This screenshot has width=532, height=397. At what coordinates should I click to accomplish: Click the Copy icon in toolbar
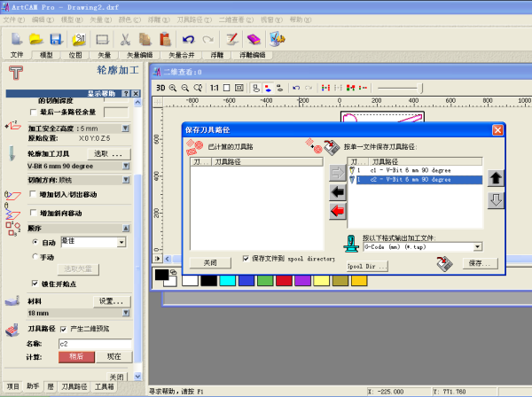(145, 39)
